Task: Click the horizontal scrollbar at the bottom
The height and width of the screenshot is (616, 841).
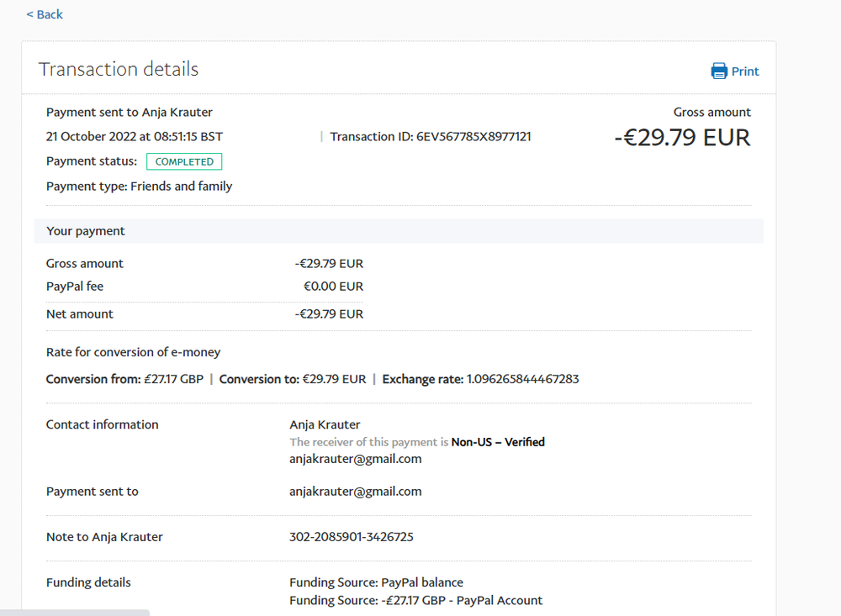Action: click(75, 612)
